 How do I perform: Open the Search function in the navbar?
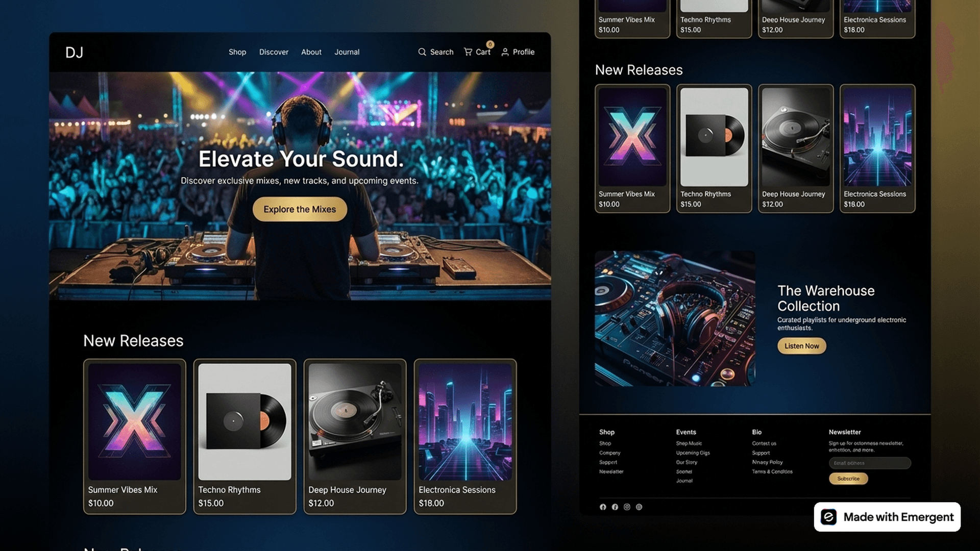[x=435, y=52]
